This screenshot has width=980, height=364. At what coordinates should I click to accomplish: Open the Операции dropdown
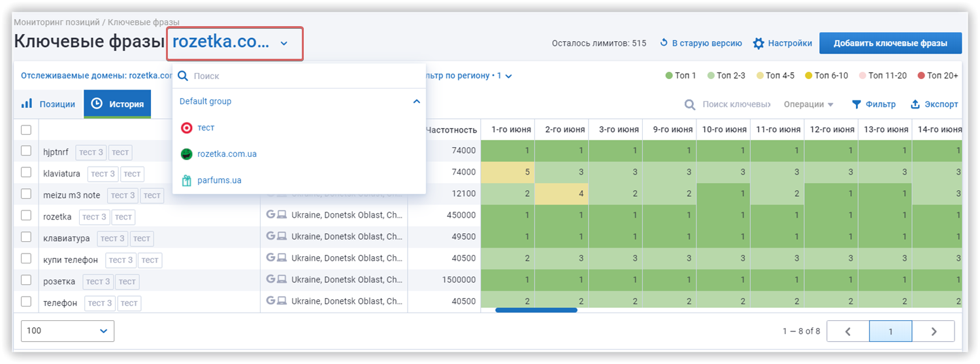[809, 105]
